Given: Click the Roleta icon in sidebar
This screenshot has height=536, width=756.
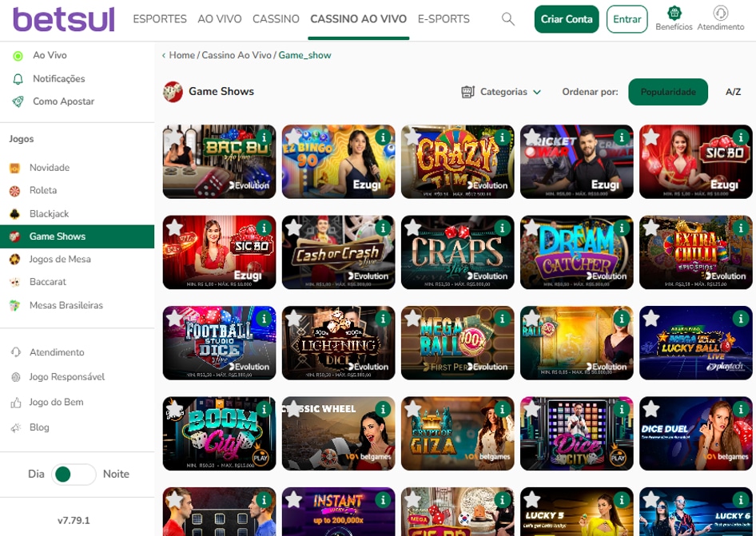Looking at the screenshot, I should tap(14, 191).
